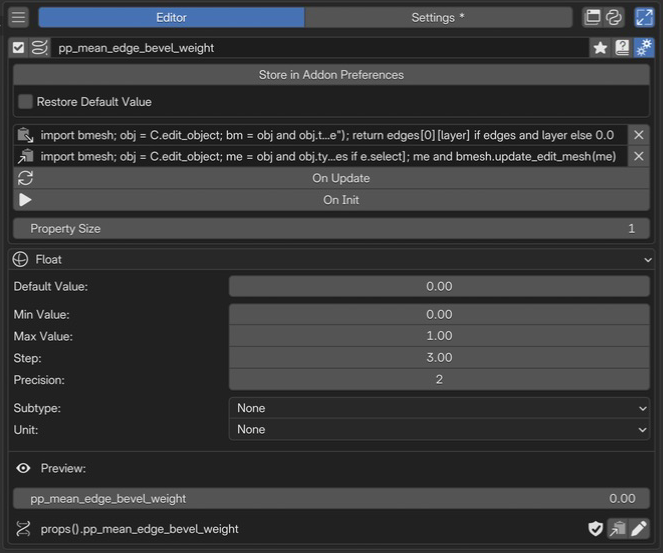This screenshot has height=553, width=663.
Task: Click the On Update button
Action: pos(331,178)
